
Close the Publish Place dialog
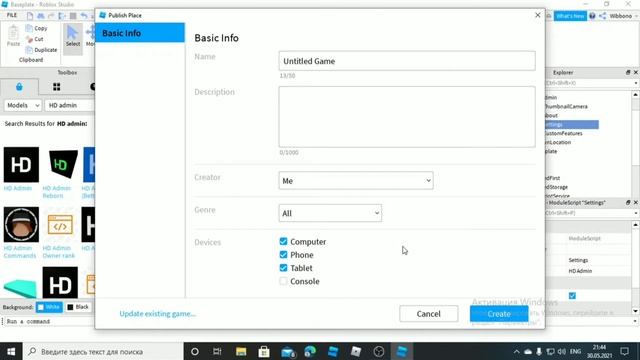[x=538, y=15]
